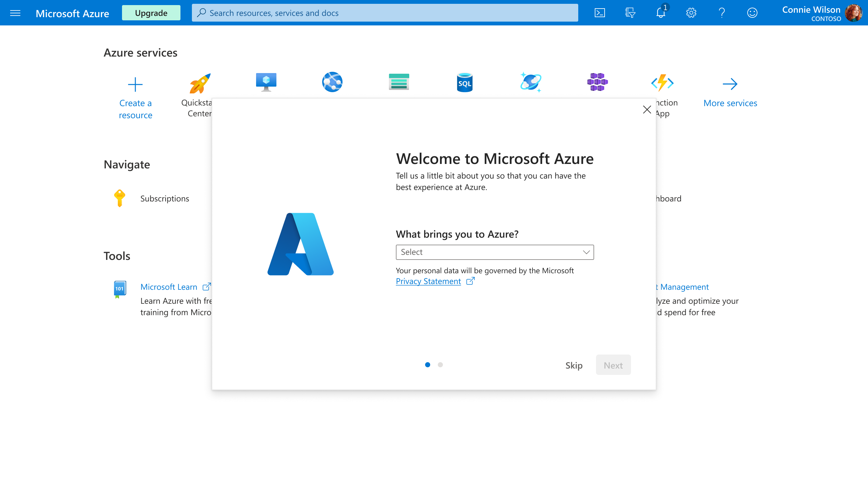Open the help question mark menu
This screenshot has height=488, width=868.
722,13
